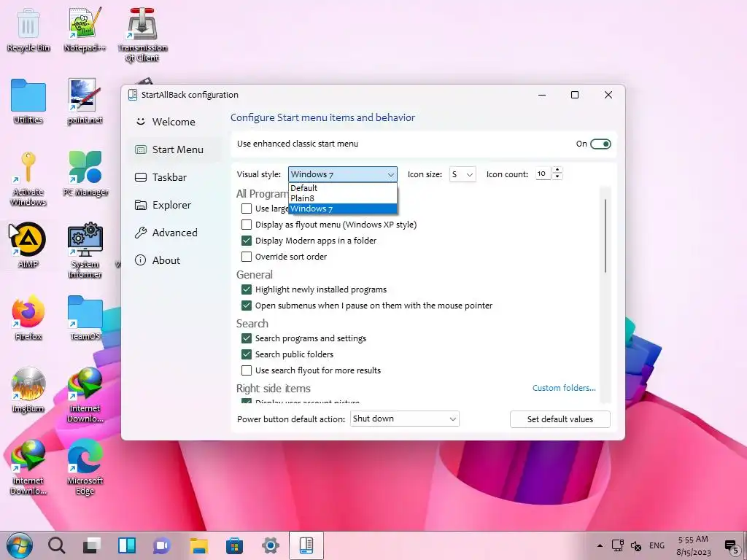Click the muted volume tray icon
747x560 pixels.
click(636, 545)
